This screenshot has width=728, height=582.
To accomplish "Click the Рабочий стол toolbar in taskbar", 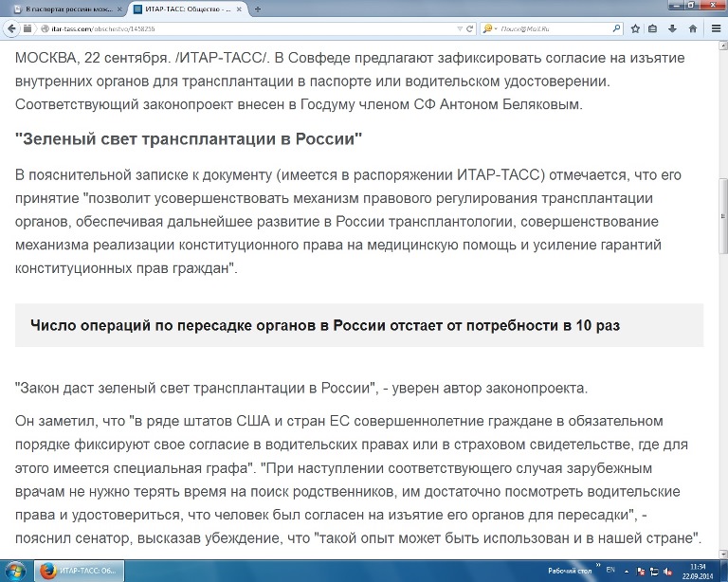I will click(x=570, y=571).
